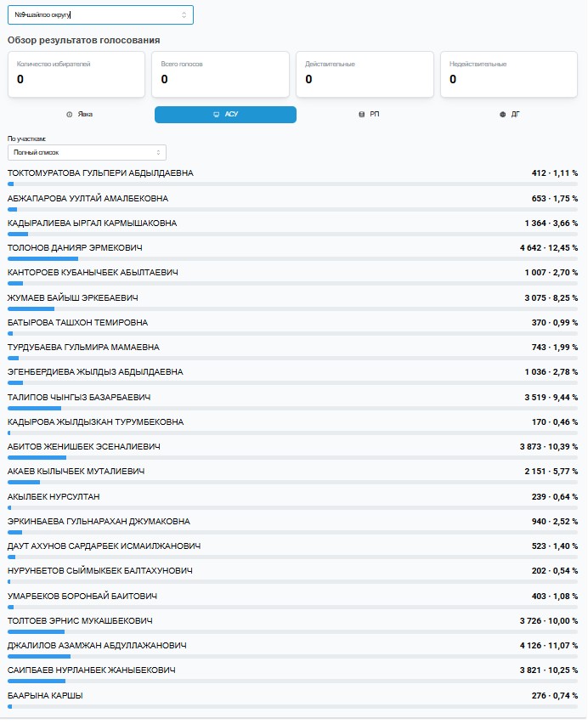Viewport: 588px width, 724px height.
Task: Click candidate ТОКТОМУРАТОВА ГУЛЬПЕРИ АБДЫЛДАЕВНА
Action: [x=100, y=173]
